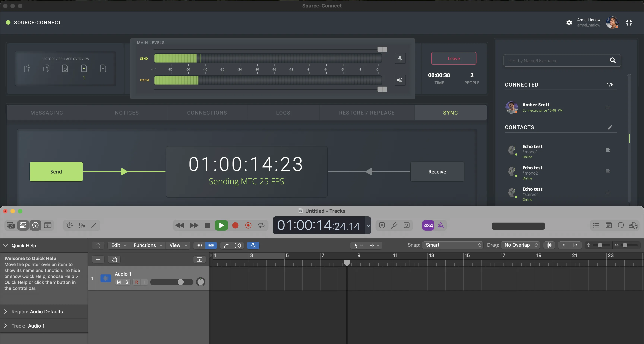Image resolution: width=644 pixels, height=344 pixels.
Task: Switch to Messaging tab
Action: (x=47, y=113)
